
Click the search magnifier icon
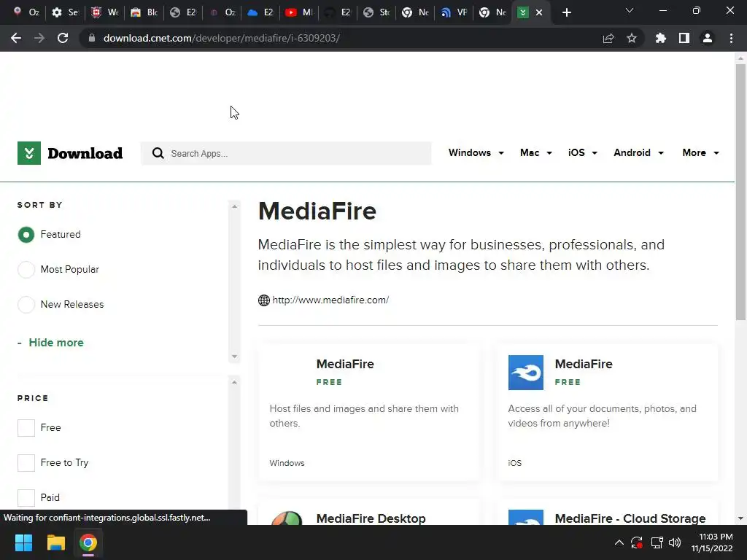coord(158,153)
